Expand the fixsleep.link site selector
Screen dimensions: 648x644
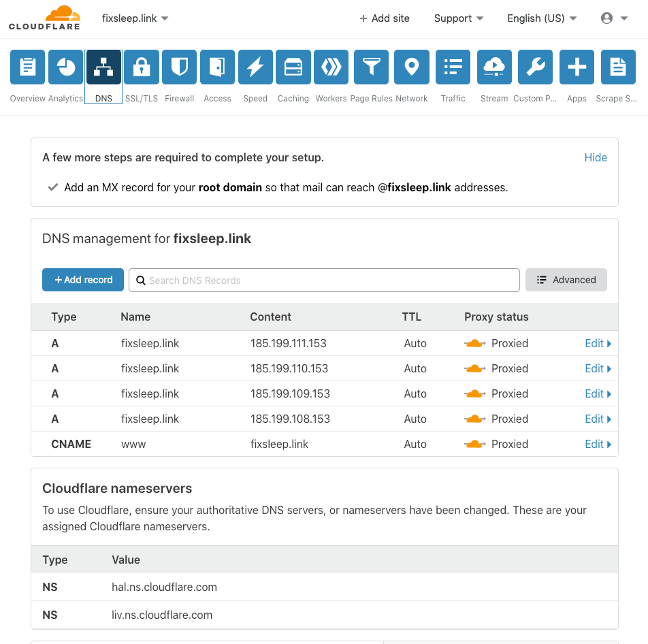pyautogui.click(x=135, y=18)
